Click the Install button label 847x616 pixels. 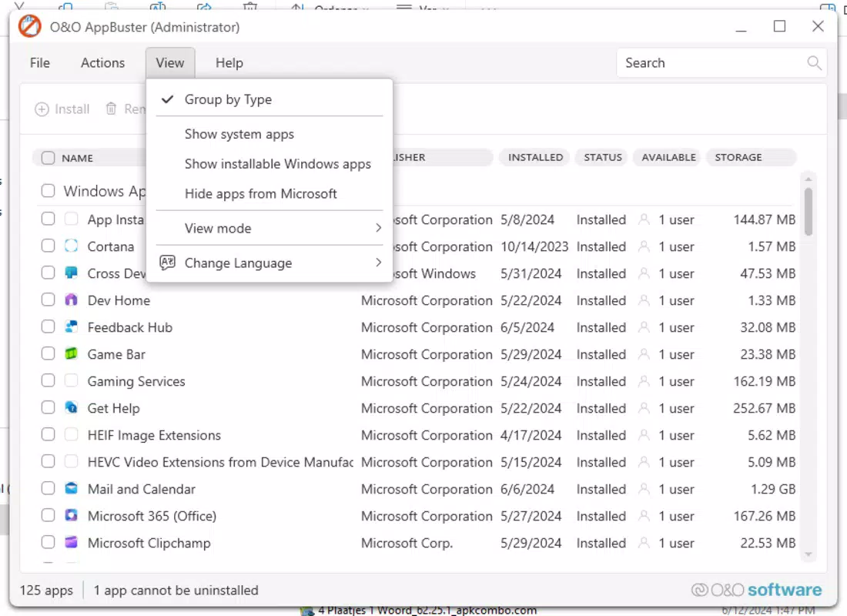click(x=72, y=109)
